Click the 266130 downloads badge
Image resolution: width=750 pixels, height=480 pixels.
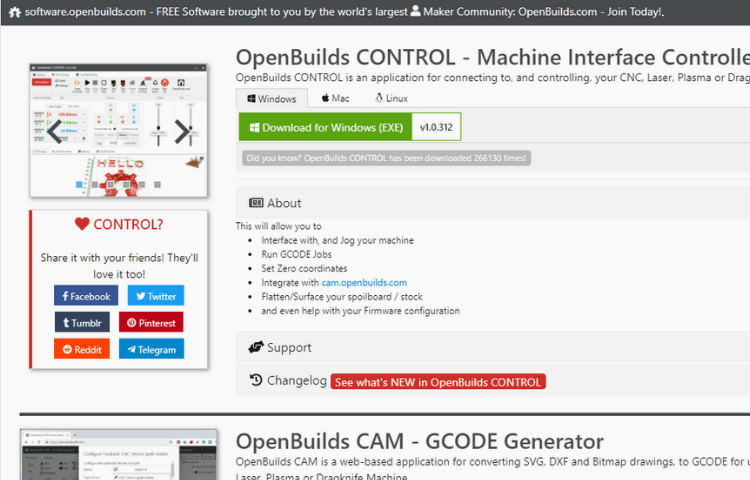coord(386,158)
